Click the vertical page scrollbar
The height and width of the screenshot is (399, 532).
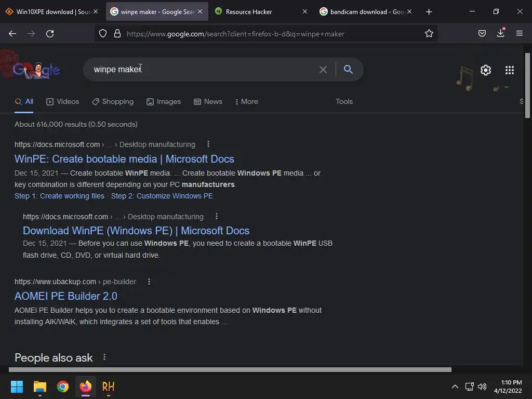[x=527, y=86]
